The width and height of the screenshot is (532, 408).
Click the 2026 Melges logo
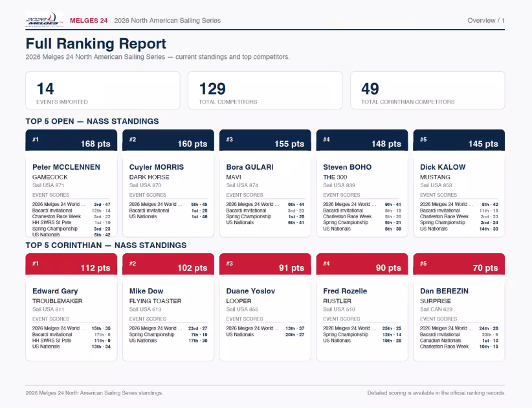(45, 20)
